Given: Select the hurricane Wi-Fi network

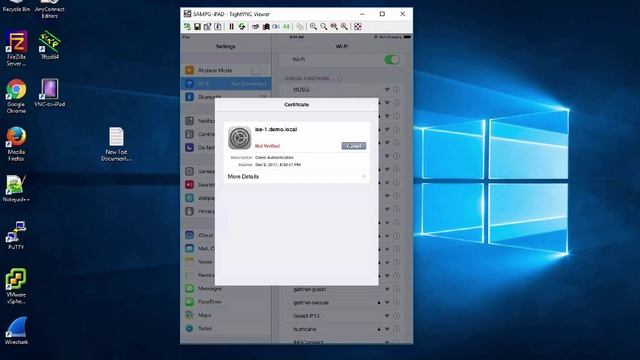Looking at the screenshot, I should 342,329.
